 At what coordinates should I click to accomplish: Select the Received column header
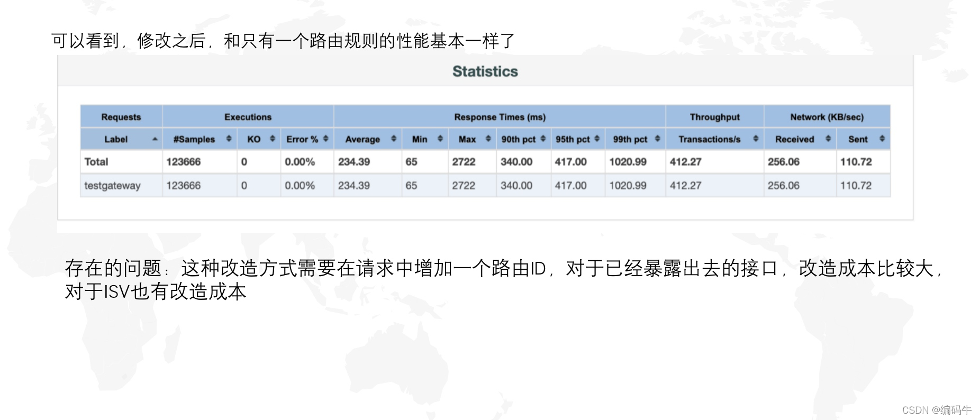[x=800, y=139]
